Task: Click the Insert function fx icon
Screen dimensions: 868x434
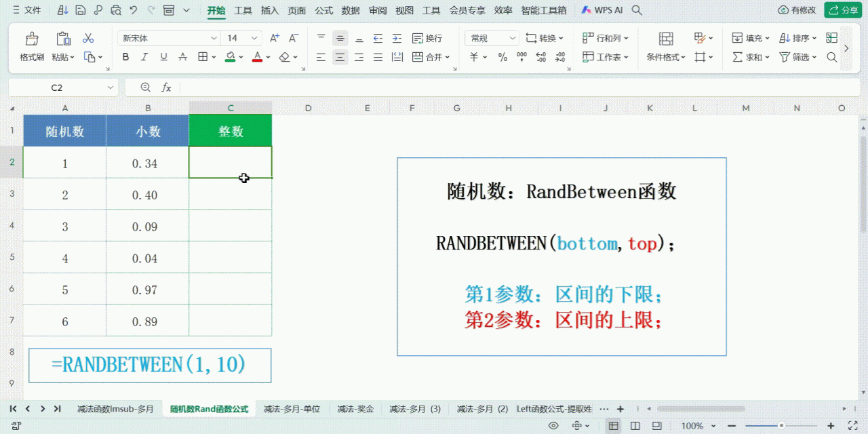Action: (166, 87)
